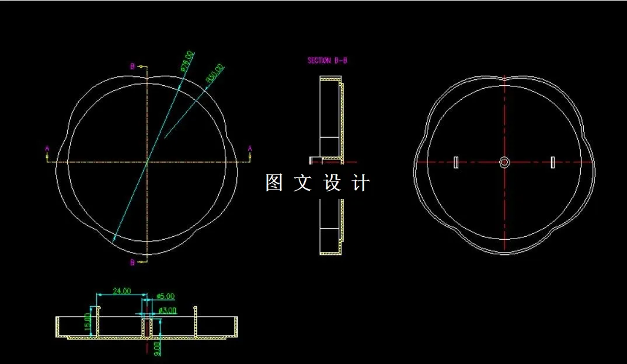
Task: Pick the center boss circle in right view
Action: pos(504,162)
